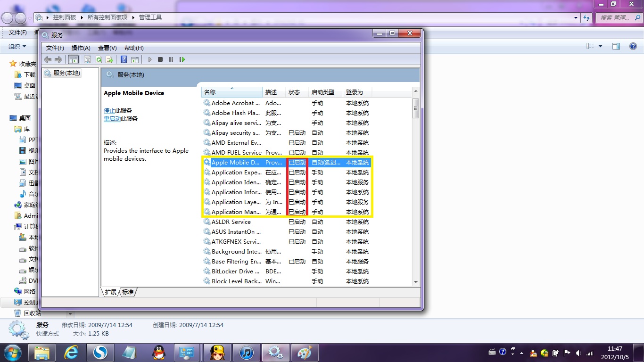Open the Explorer address bar history dropdown
644x362 pixels.
tap(576, 17)
